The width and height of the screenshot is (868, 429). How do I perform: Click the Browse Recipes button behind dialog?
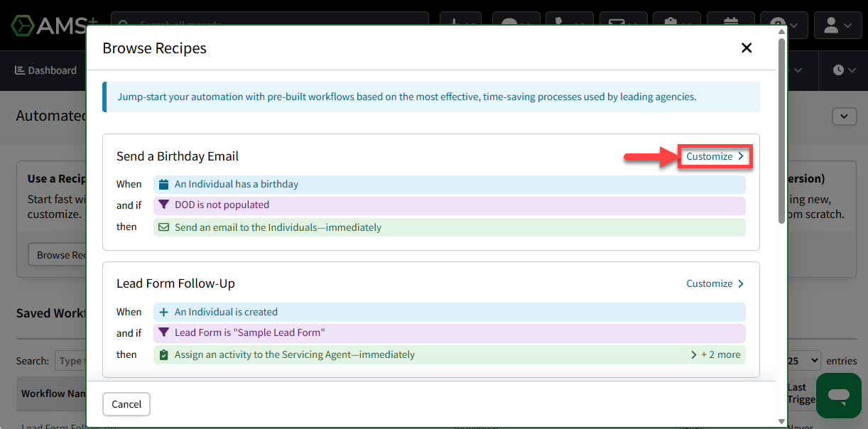(58, 255)
